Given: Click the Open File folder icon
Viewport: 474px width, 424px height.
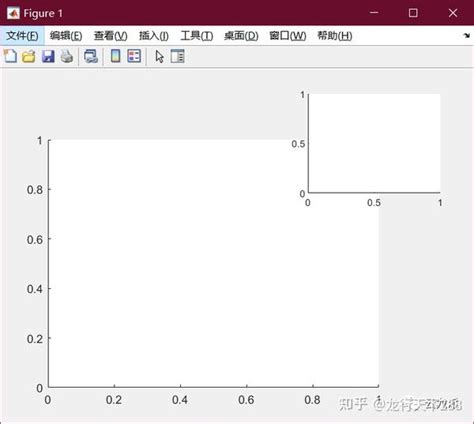Looking at the screenshot, I should (x=29, y=56).
